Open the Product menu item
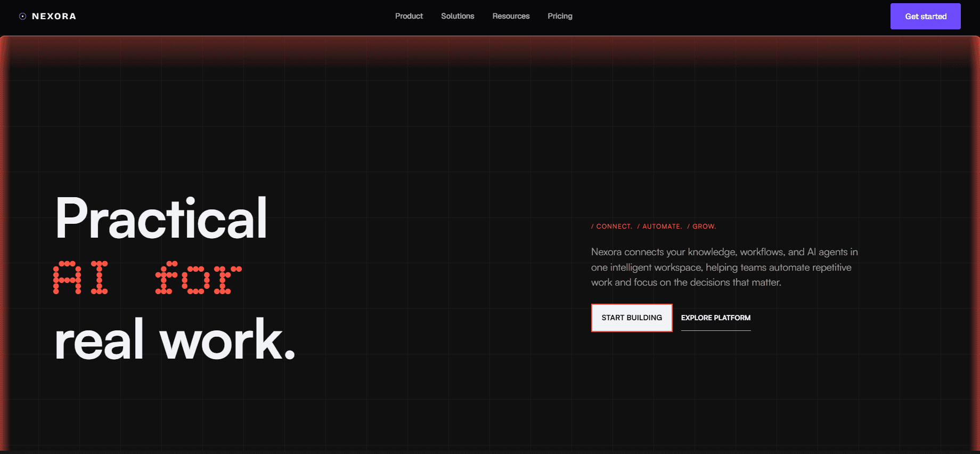This screenshot has height=454, width=980. pos(409,16)
